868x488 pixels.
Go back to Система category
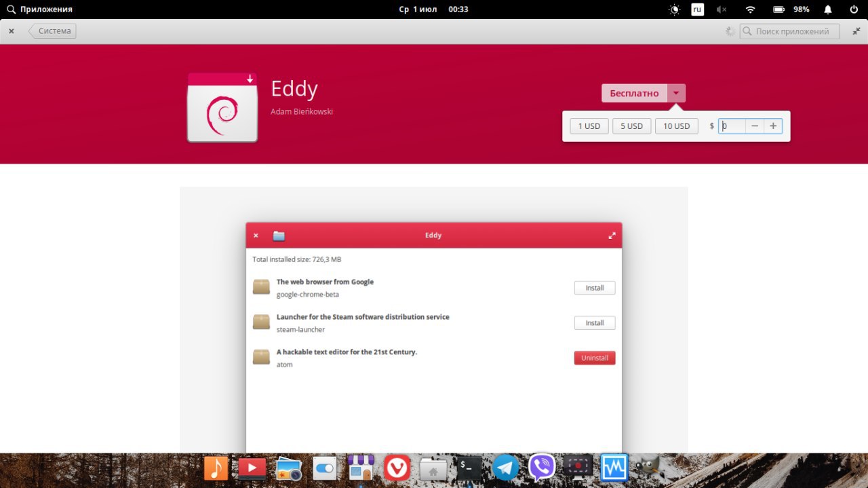pos(52,31)
